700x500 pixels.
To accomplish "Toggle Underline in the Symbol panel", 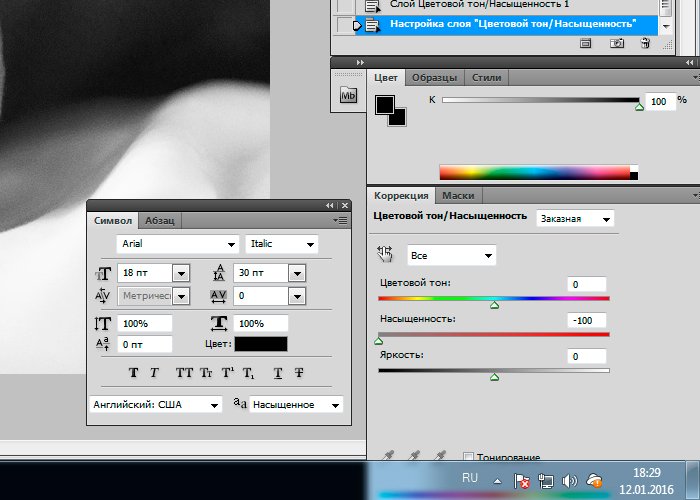I will 277,373.
